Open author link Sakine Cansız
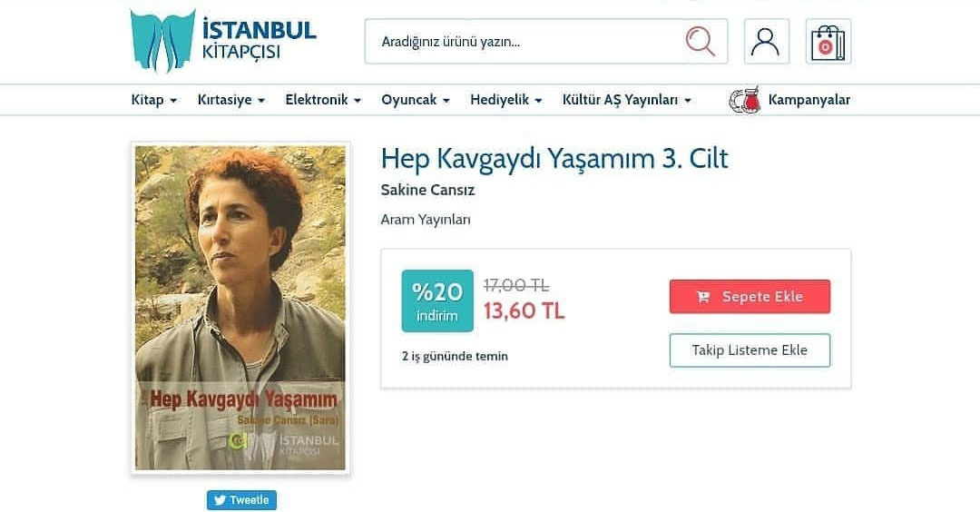The width and height of the screenshot is (980, 512). click(x=427, y=190)
